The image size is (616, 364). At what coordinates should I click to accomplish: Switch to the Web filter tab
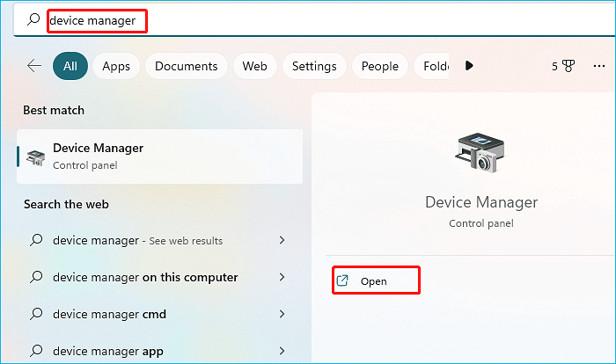(254, 66)
